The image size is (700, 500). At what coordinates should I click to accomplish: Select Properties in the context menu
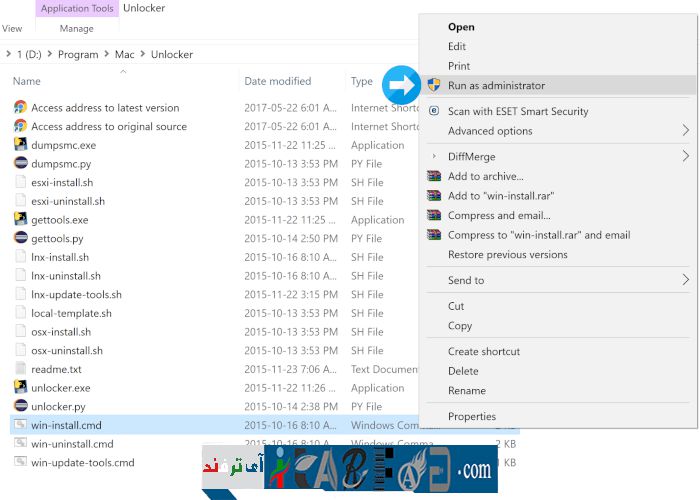pyautogui.click(x=472, y=417)
